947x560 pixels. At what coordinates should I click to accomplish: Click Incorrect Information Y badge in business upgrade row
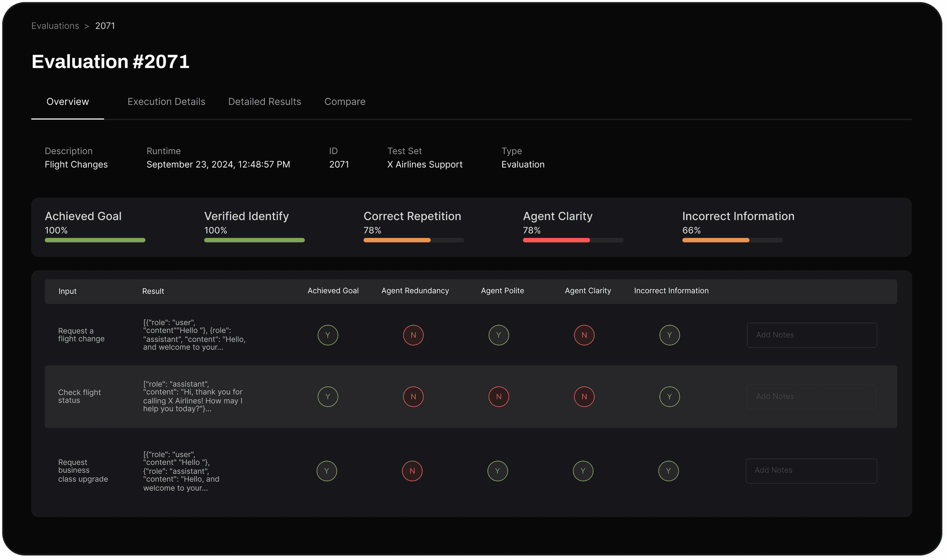[668, 471]
